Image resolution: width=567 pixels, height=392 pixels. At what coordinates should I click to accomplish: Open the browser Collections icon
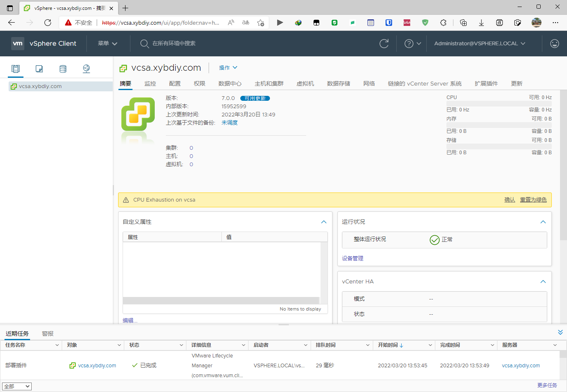pos(463,23)
